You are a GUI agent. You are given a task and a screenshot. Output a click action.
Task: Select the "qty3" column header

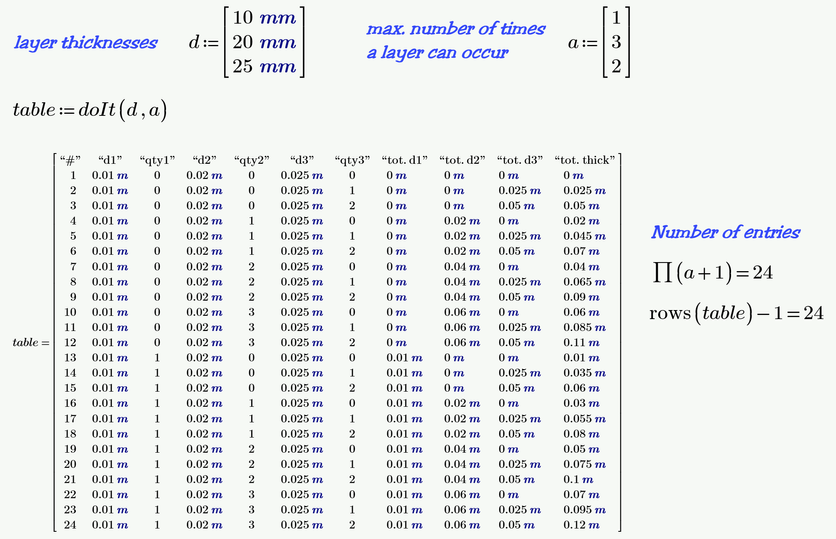coord(352,160)
